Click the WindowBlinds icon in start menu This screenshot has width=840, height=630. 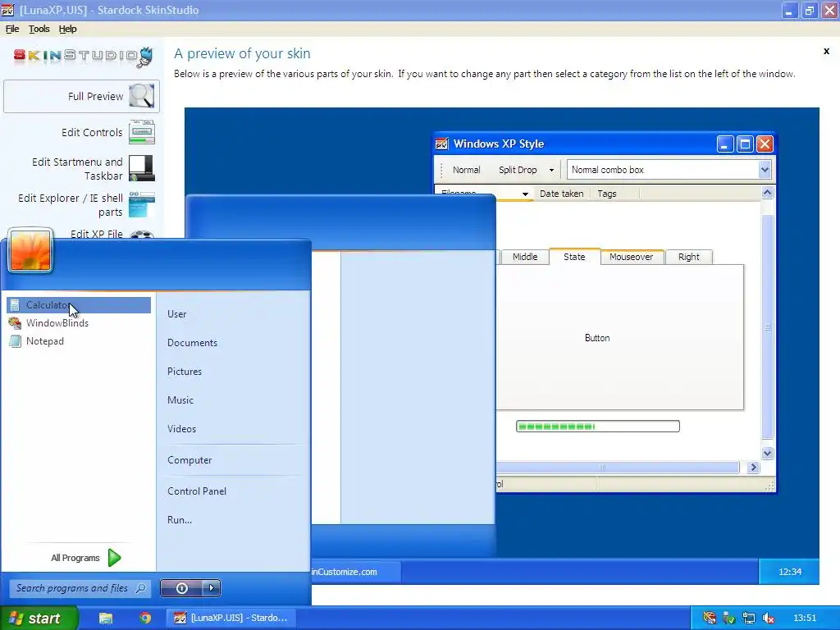(x=15, y=323)
